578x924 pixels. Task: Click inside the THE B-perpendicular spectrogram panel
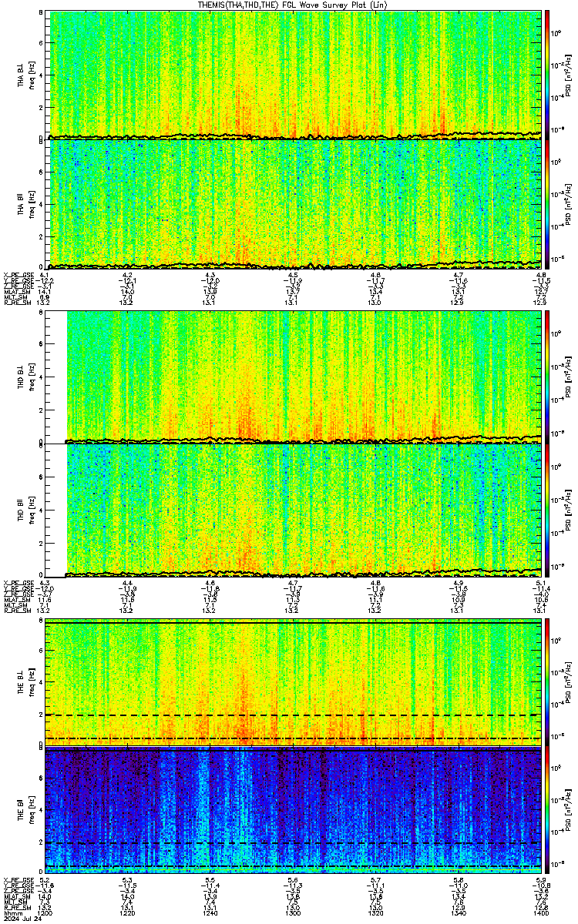[x=294, y=681]
